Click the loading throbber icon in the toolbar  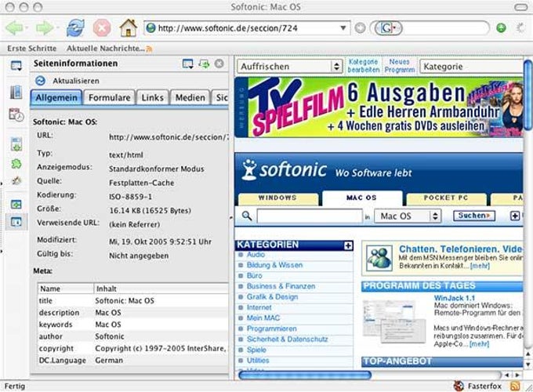pos(520,28)
